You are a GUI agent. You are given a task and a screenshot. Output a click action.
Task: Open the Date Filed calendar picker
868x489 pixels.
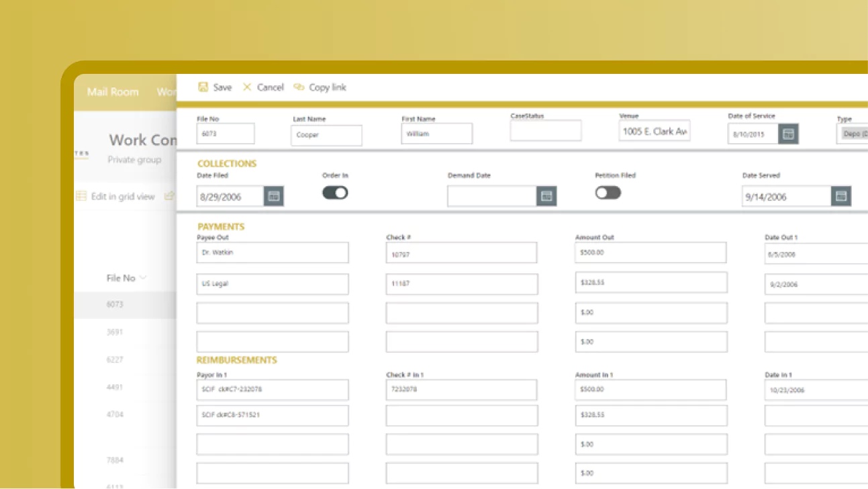274,196
